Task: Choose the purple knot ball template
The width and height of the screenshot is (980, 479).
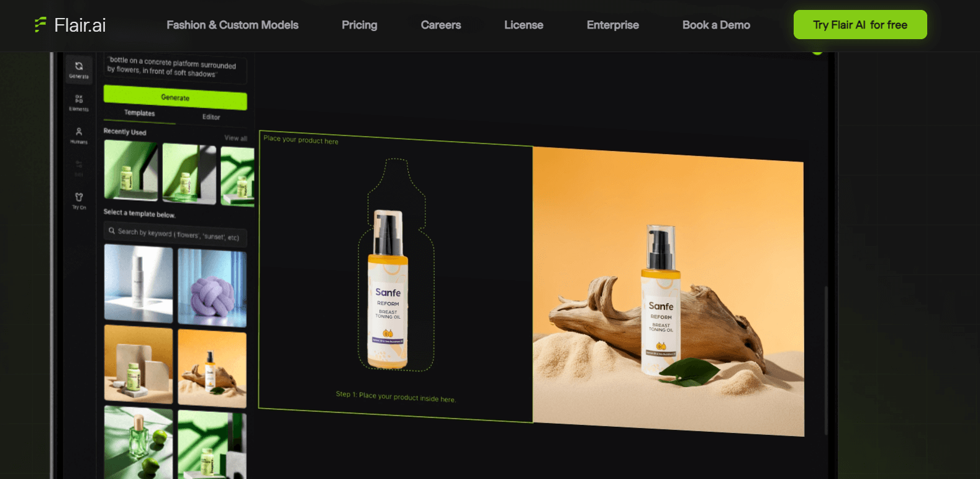Action: click(212, 288)
